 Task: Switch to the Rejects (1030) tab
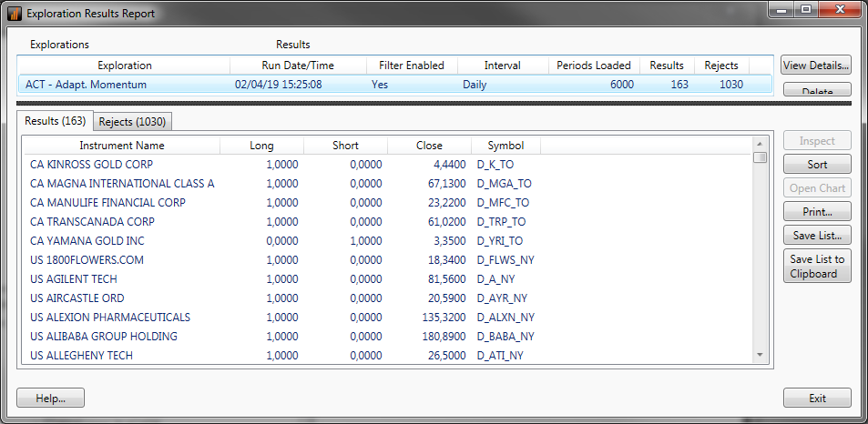pos(132,122)
